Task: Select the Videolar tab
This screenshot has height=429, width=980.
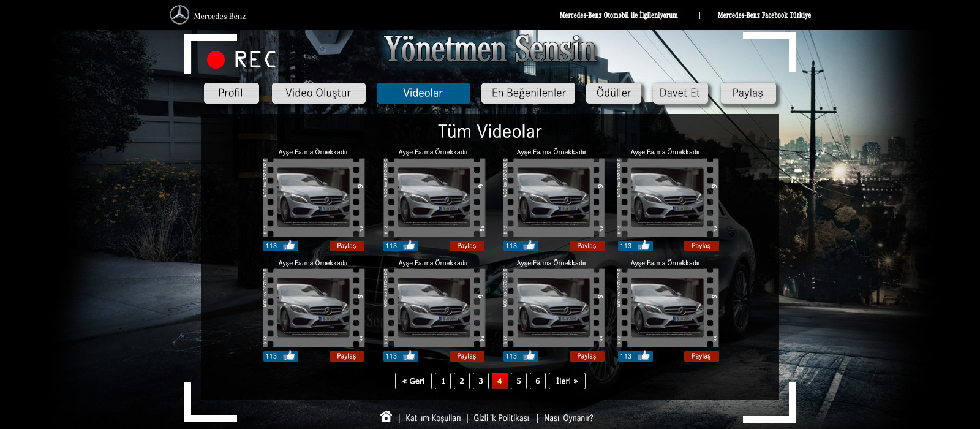Action: click(x=423, y=93)
